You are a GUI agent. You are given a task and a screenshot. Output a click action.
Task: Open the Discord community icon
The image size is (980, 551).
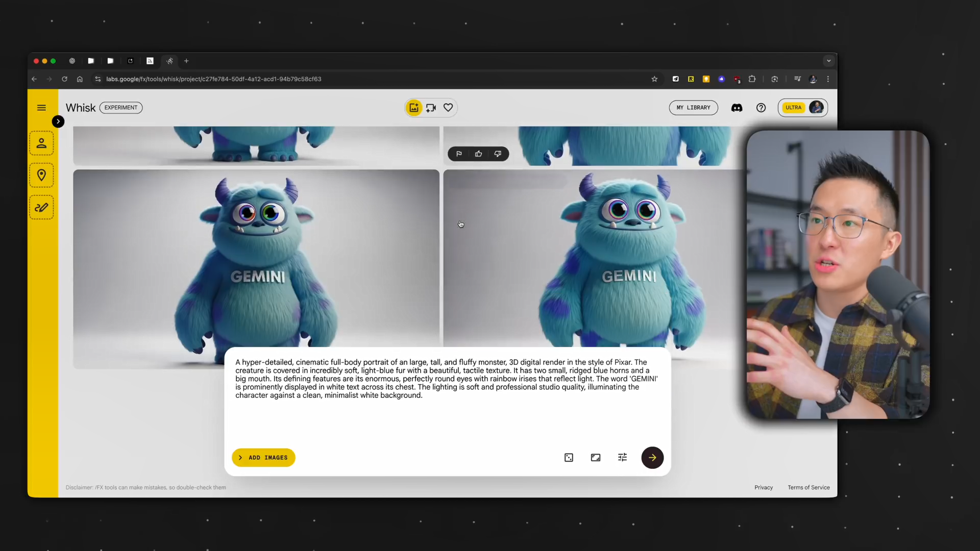[x=737, y=108]
